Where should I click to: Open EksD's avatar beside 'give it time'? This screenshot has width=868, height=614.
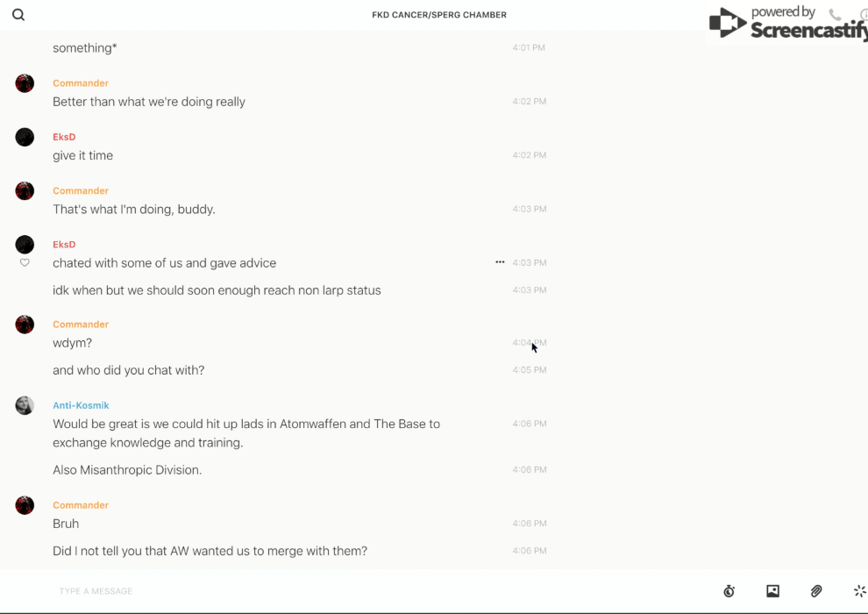click(25, 137)
